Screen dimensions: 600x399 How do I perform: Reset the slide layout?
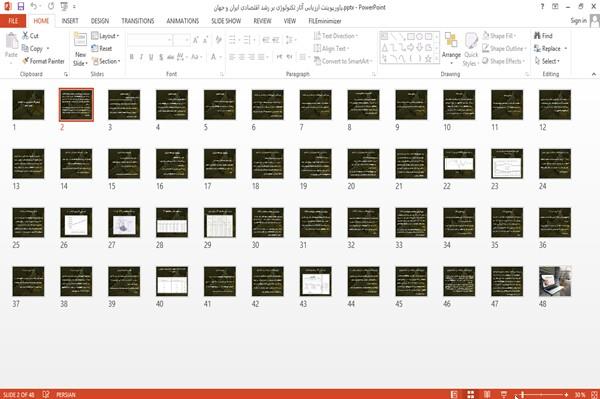pos(102,48)
